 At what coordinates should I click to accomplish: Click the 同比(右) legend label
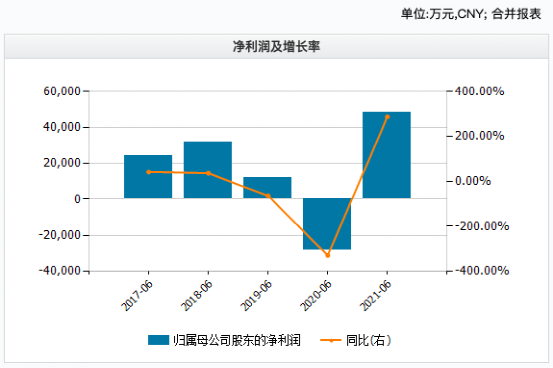tap(368, 340)
